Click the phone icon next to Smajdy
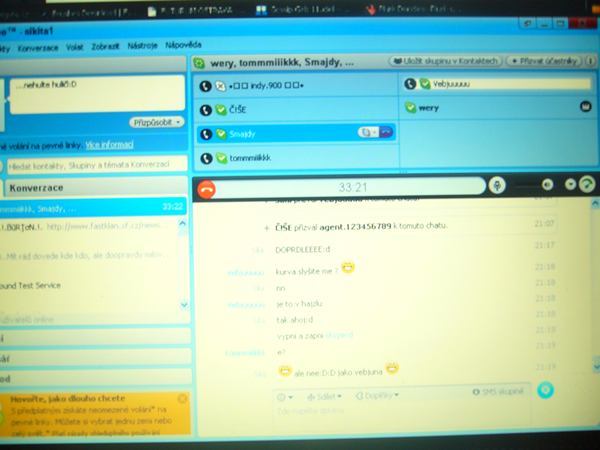The image size is (600, 450). [206, 134]
